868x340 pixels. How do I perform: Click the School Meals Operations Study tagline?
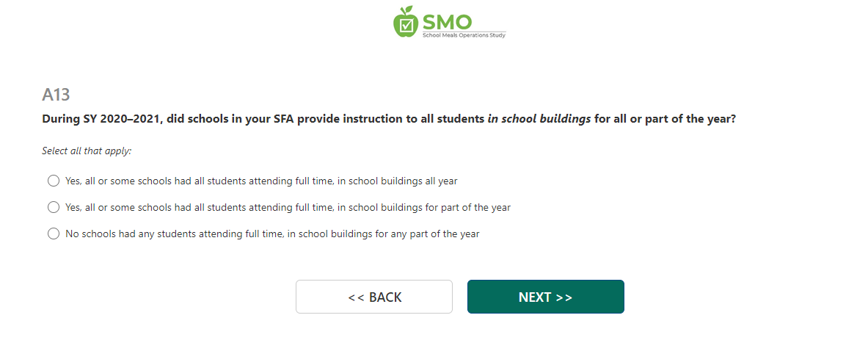[x=463, y=35]
